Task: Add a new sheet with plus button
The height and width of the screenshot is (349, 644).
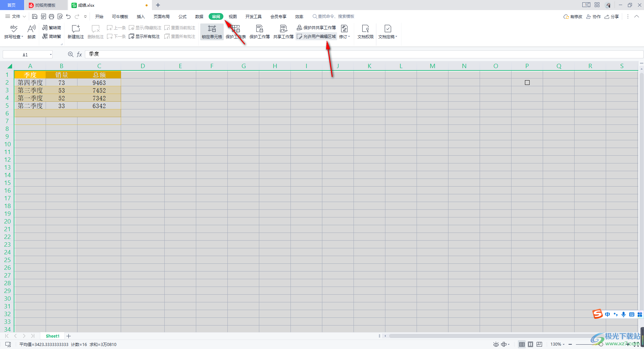Action: coord(68,336)
